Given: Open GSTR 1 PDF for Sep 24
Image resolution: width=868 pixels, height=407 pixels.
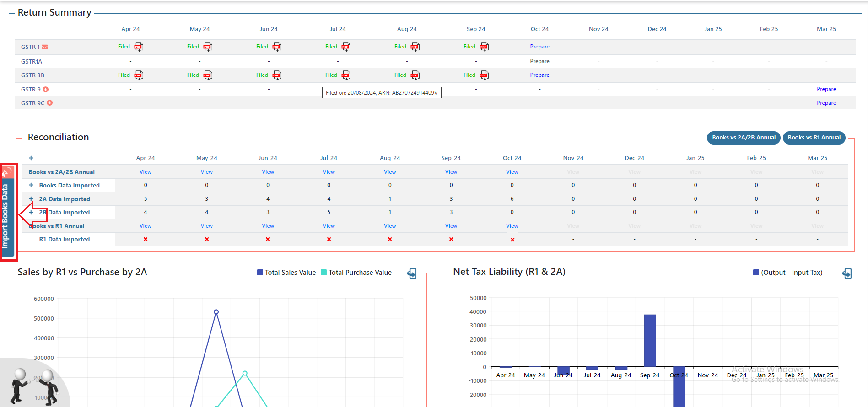Looking at the screenshot, I should coord(484,47).
